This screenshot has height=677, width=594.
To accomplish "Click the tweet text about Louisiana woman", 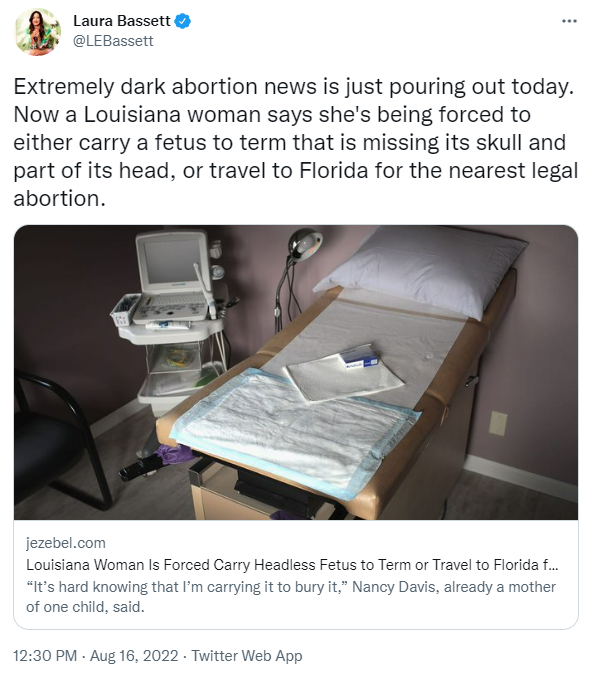I will (x=295, y=142).
